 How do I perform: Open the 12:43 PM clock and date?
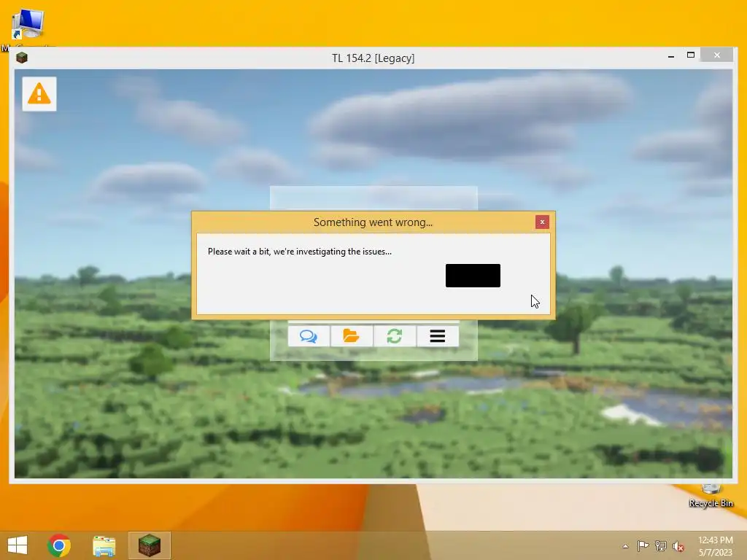(x=715, y=546)
